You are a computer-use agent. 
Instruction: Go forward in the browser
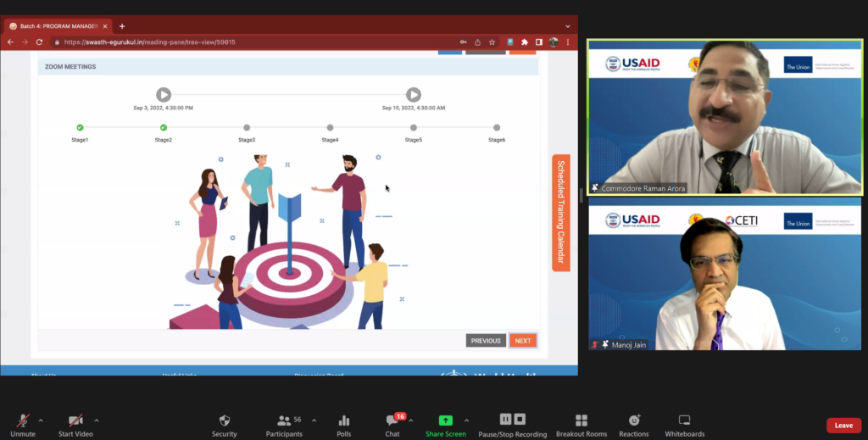click(x=25, y=42)
